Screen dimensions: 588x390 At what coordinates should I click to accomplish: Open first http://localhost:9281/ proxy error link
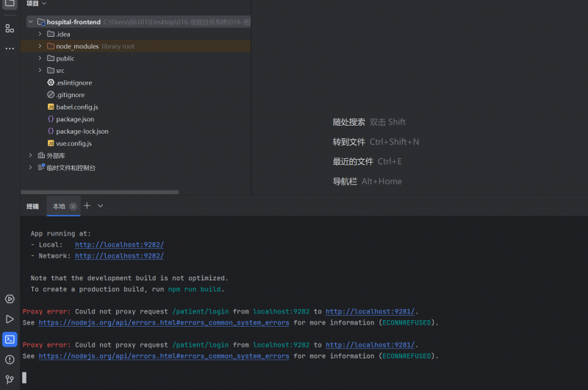370,311
